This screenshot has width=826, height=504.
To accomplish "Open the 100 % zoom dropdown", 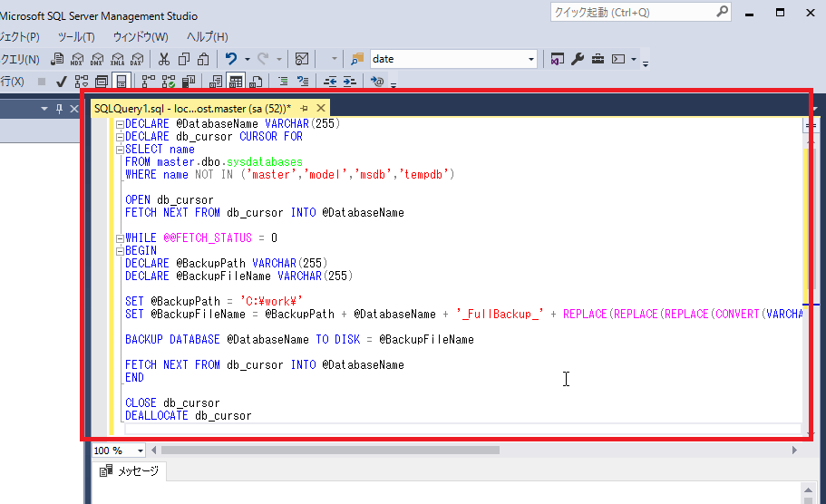I will coord(141,451).
